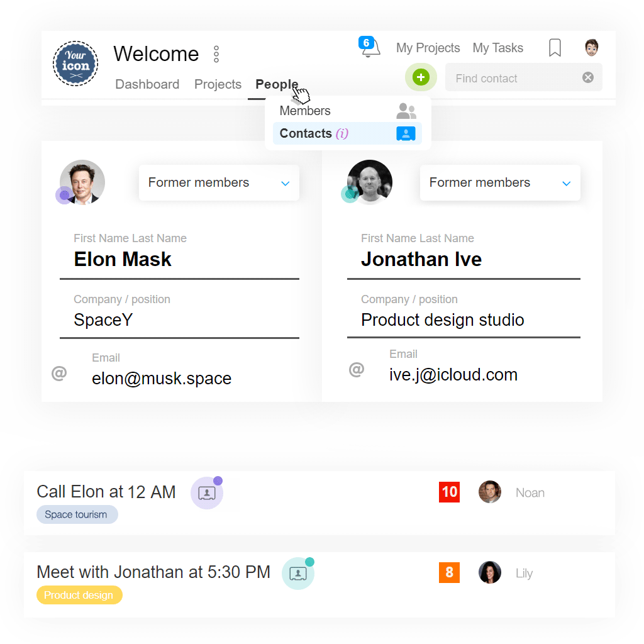Click Noan's profile avatar
The image size is (644, 644).
490,492
